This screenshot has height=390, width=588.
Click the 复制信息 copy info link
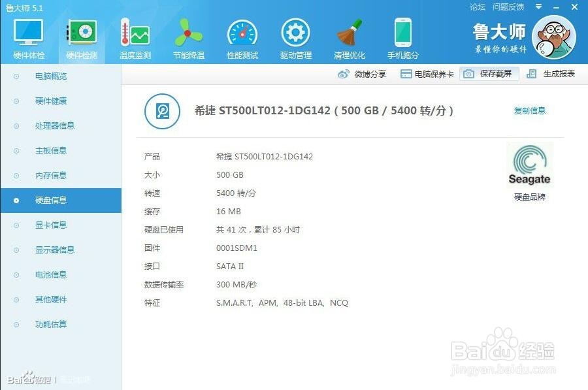pos(530,110)
